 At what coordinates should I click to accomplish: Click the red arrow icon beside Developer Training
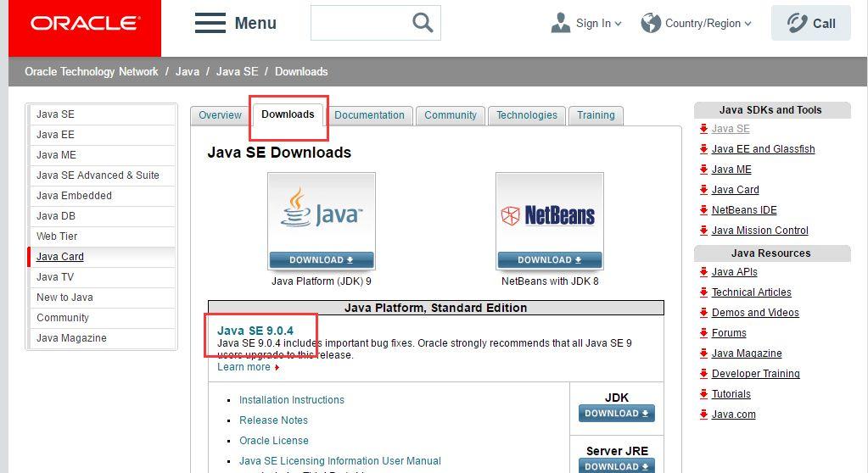pyautogui.click(x=703, y=374)
